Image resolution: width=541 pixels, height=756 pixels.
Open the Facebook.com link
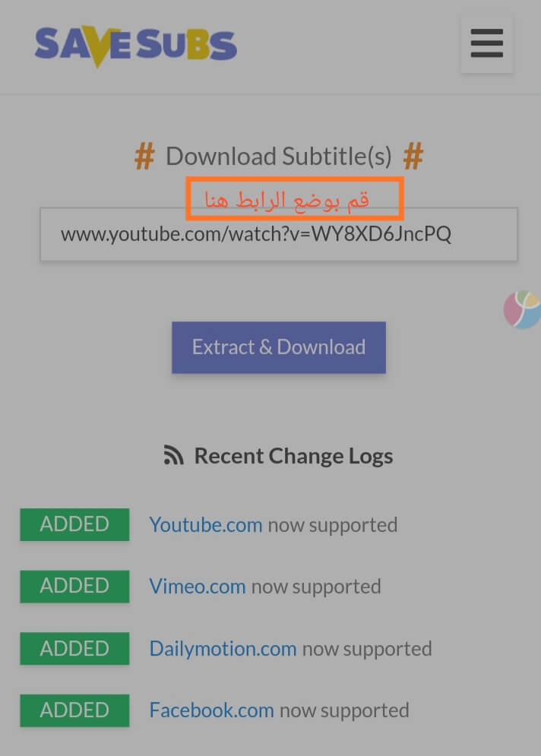point(212,710)
